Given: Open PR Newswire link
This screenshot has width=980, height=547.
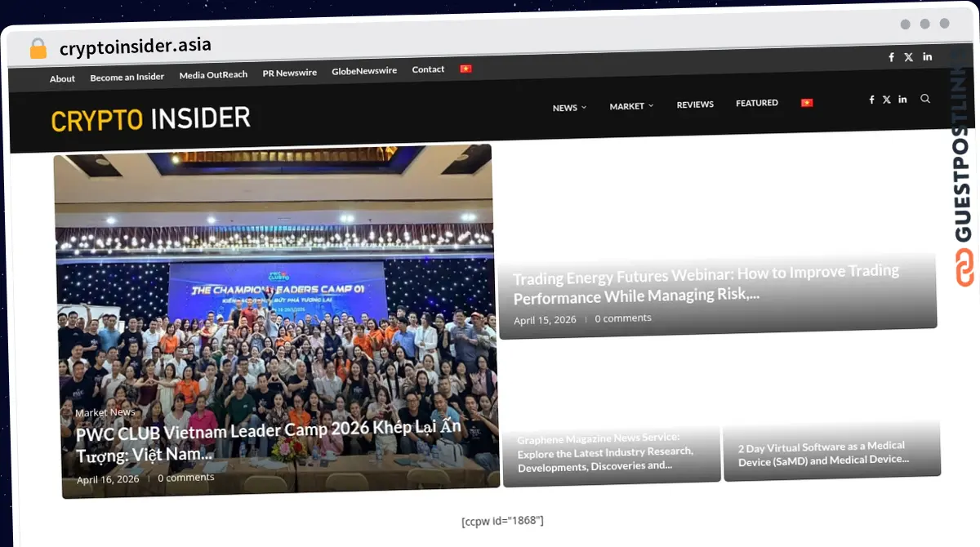Looking at the screenshot, I should 289,73.
